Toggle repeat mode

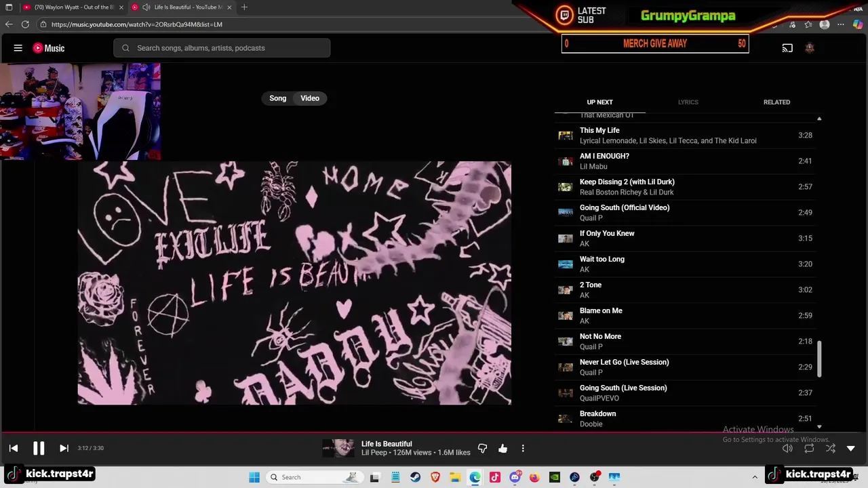[x=809, y=448]
